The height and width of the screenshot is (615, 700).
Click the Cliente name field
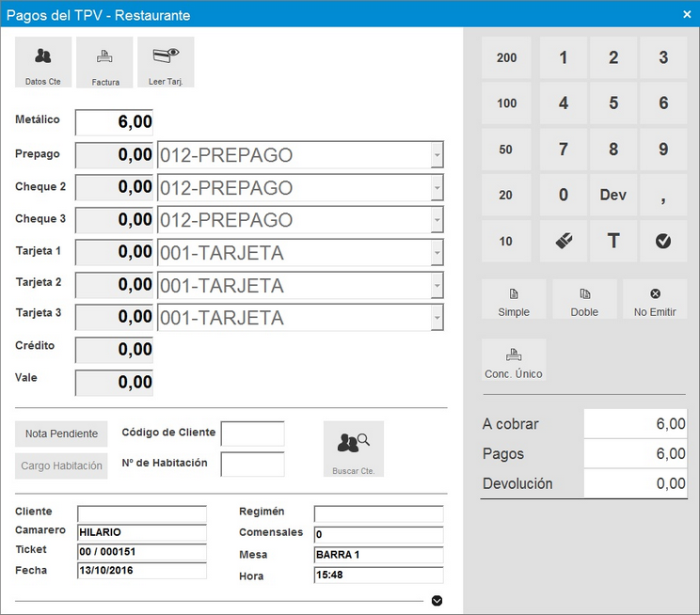point(142,513)
